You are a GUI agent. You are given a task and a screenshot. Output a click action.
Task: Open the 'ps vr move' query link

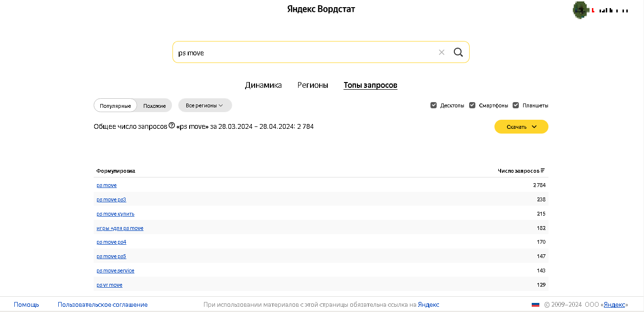(109, 285)
